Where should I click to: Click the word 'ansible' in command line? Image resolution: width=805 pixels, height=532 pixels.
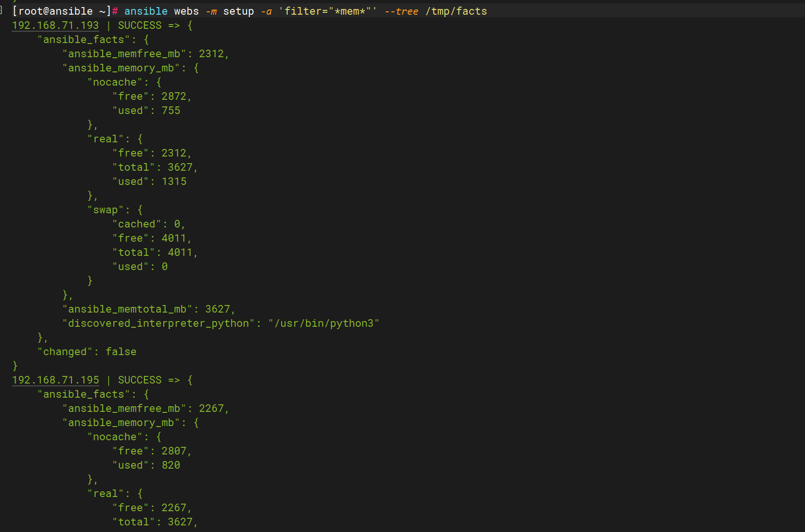point(146,11)
